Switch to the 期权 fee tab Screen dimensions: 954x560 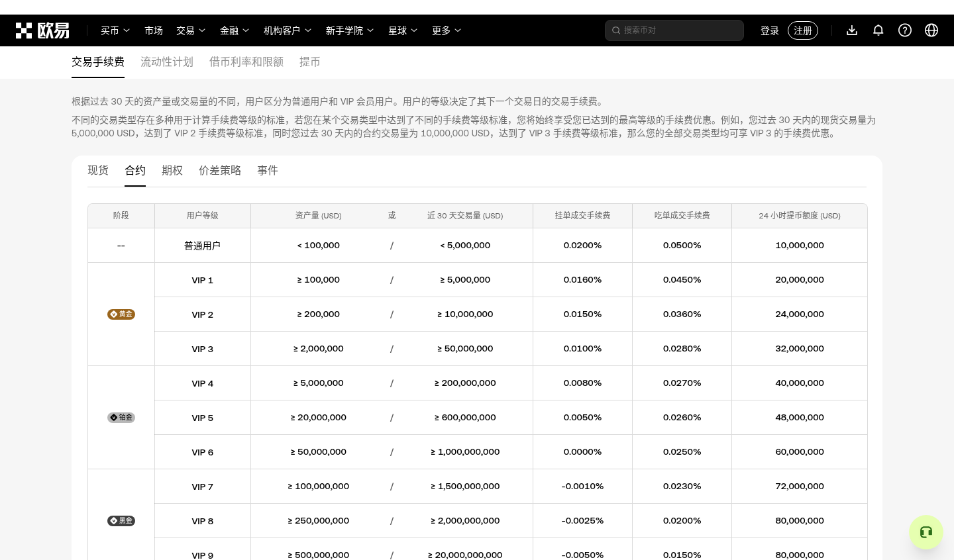tap(172, 170)
